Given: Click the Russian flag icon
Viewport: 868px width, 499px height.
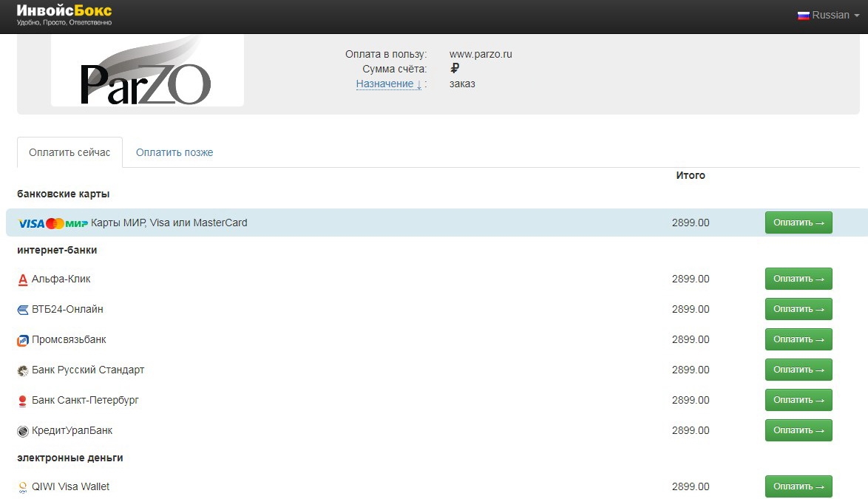Looking at the screenshot, I should (803, 16).
